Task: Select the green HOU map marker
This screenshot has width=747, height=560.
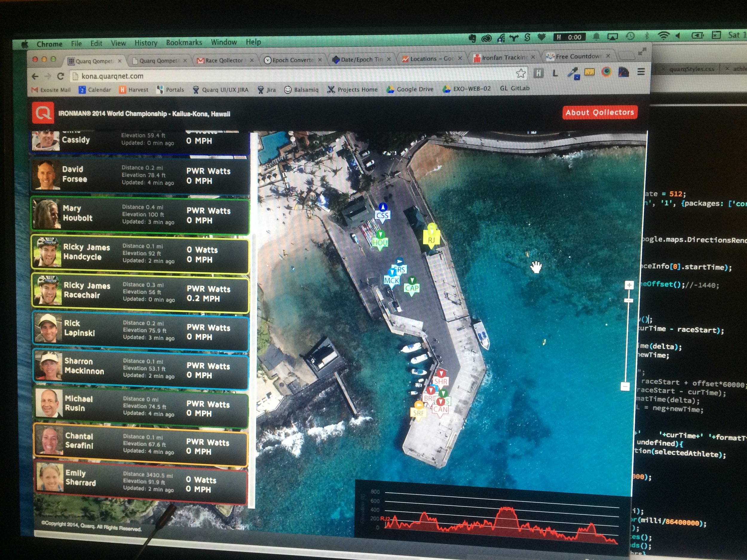Action: point(380,242)
